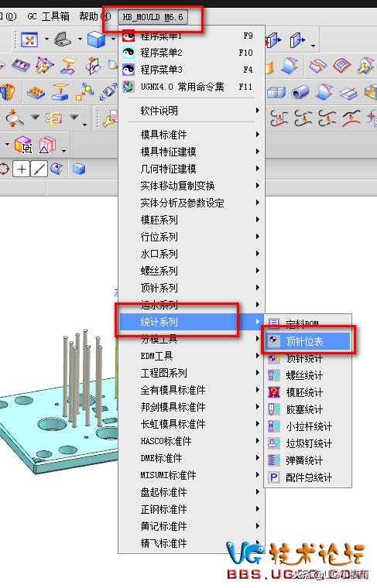Image resolution: width=377 pixels, height=588 pixels.
Task: Open 盘起标准件 submenu
Action: coord(192,492)
